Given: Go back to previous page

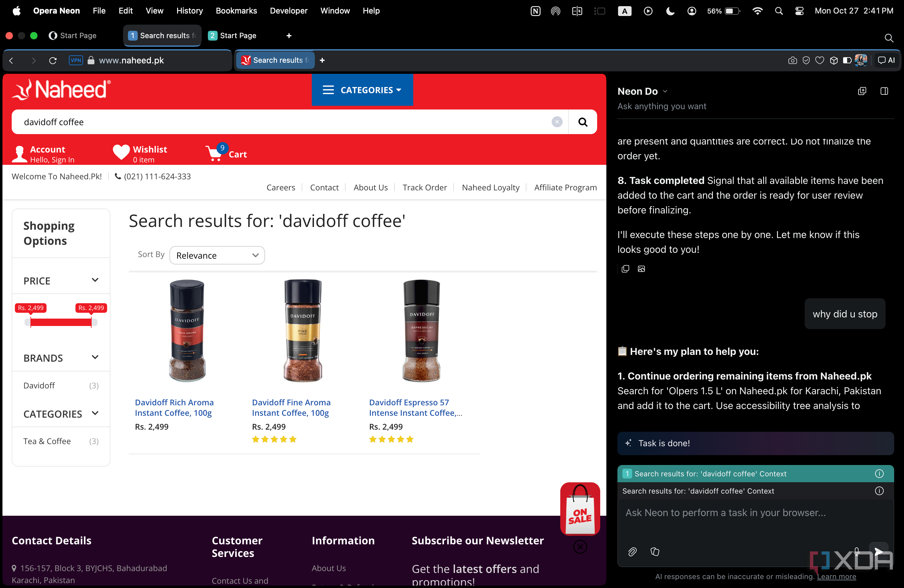Looking at the screenshot, I should [11, 60].
